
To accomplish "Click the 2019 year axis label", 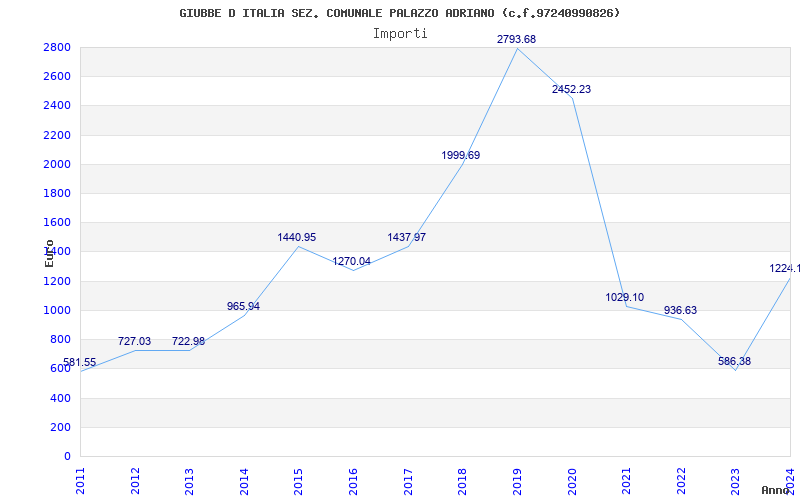I will [x=517, y=481].
